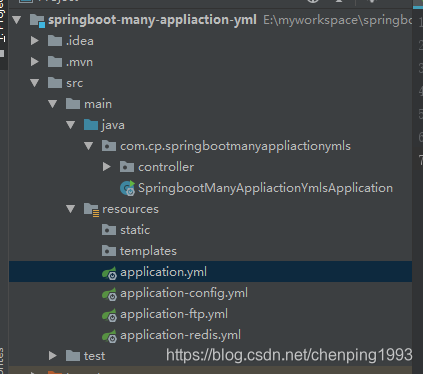Expand the .mvn folder arrow
The width and height of the screenshot is (423, 374).
(35, 62)
